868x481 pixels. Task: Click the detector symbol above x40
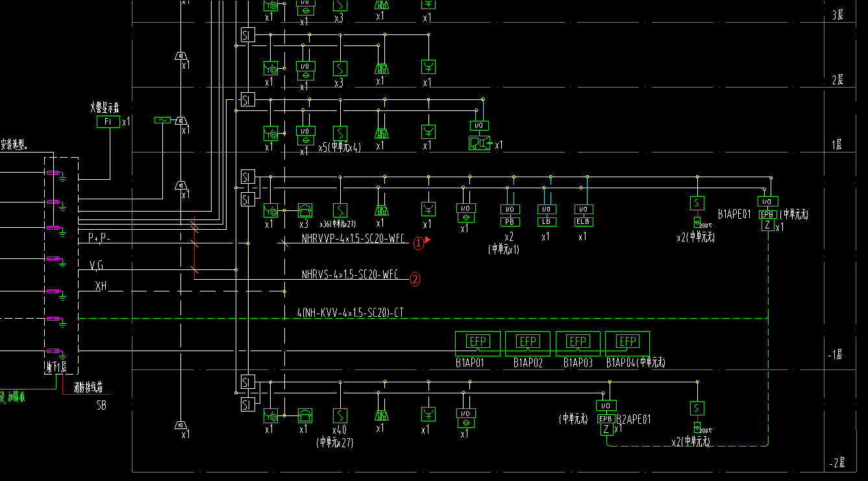(x=341, y=415)
